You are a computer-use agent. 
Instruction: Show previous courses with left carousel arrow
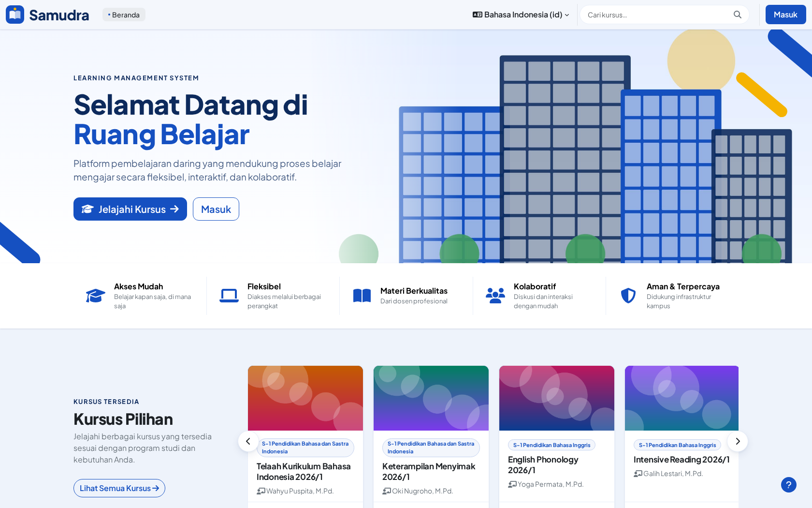(x=248, y=441)
